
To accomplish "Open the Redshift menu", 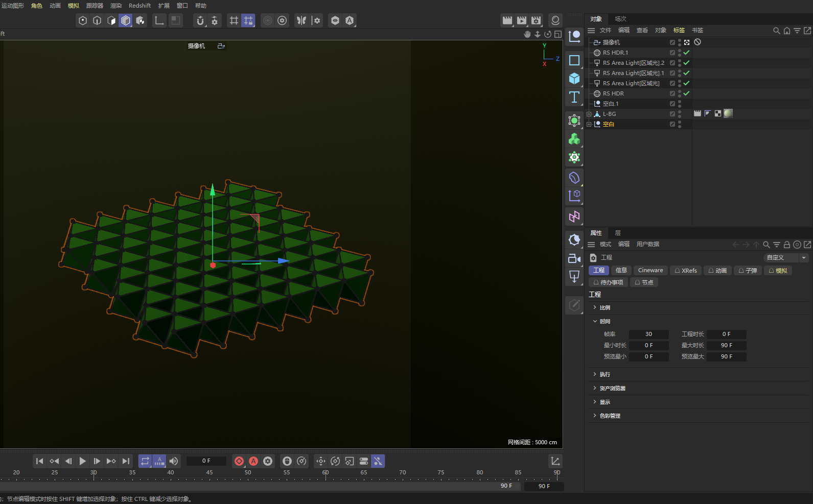I will click(x=140, y=6).
